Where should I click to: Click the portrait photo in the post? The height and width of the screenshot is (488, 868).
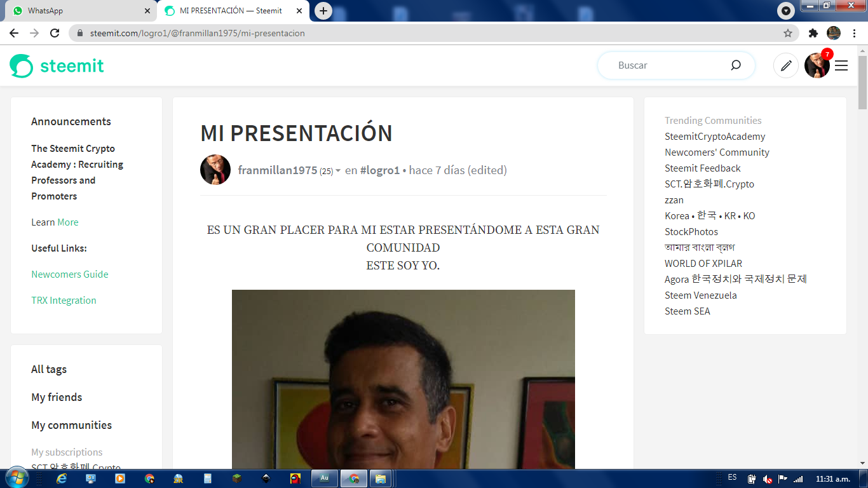403,379
